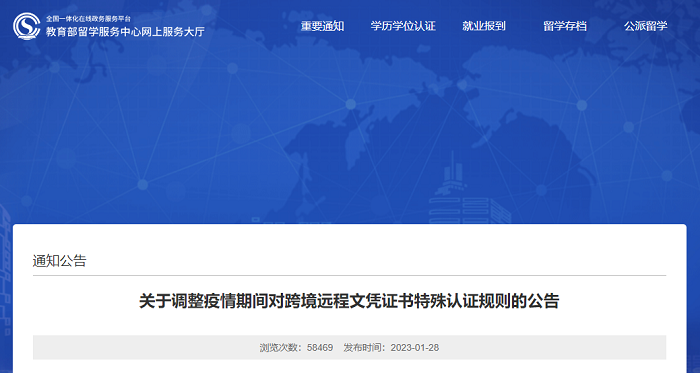700x373 pixels.
Task: Click the world map banner background
Action: (x=350, y=112)
